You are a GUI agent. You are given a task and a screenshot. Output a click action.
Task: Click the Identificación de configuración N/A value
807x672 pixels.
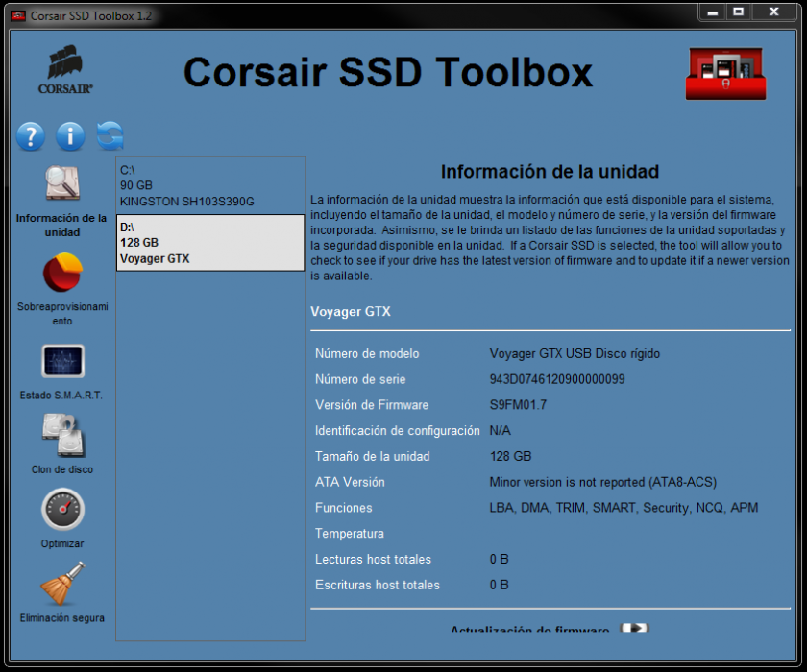coord(500,431)
